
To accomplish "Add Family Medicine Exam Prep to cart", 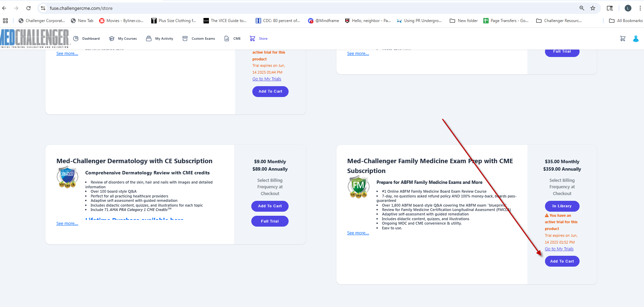I will tap(562, 261).
